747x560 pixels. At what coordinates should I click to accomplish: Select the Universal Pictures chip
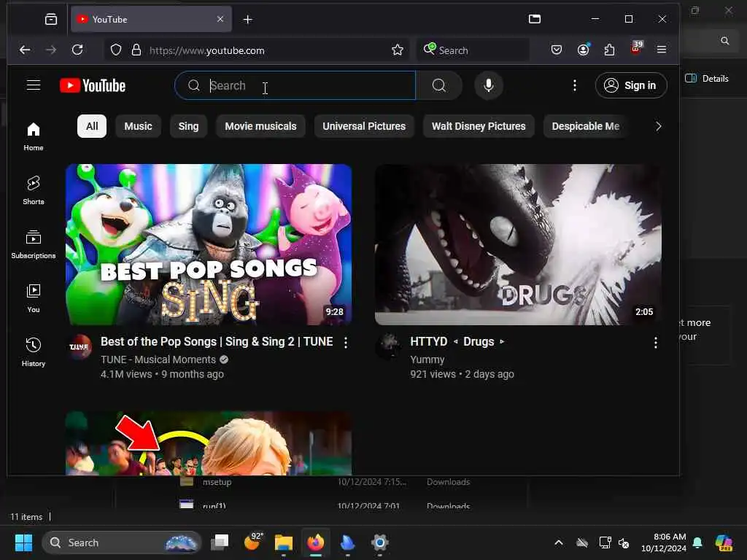pos(364,126)
